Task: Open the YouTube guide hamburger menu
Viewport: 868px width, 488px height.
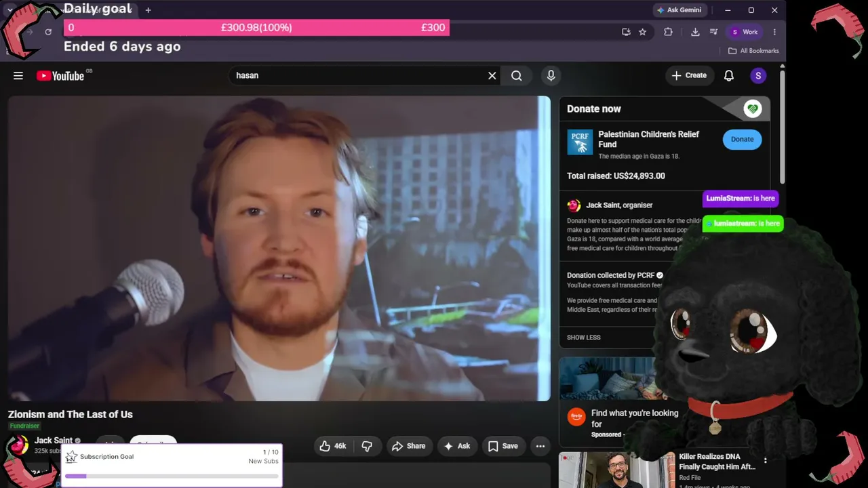Action: (18, 76)
